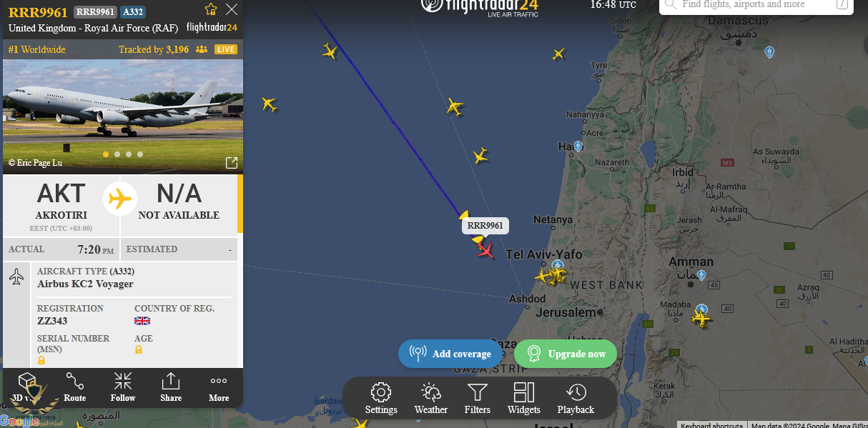Open Playback history icon

coord(576,392)
